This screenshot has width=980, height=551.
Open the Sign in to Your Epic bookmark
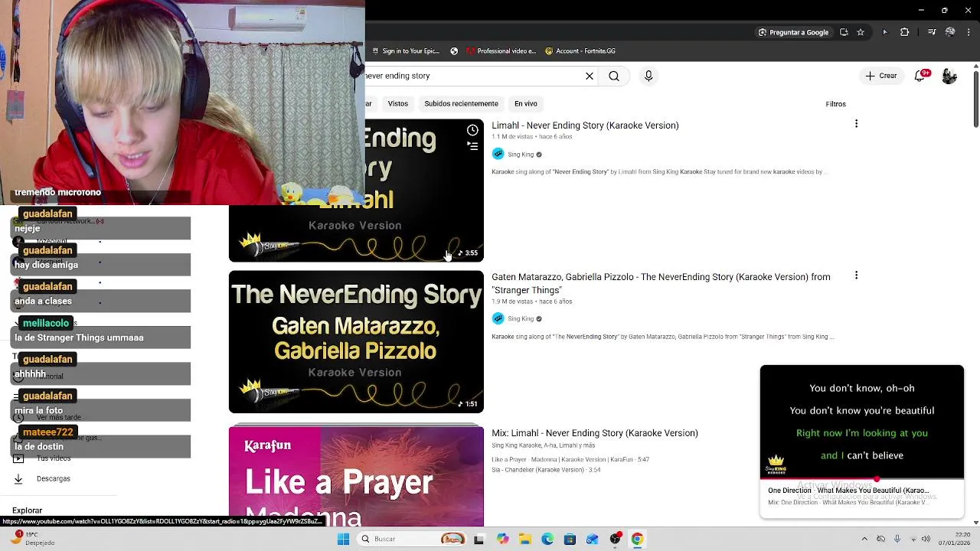[404, 51]
